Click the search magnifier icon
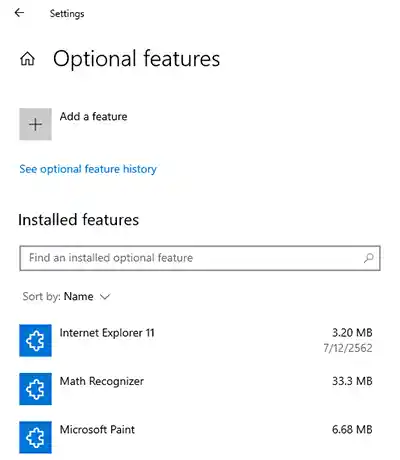The image size is (400, 460). [369, 258]
